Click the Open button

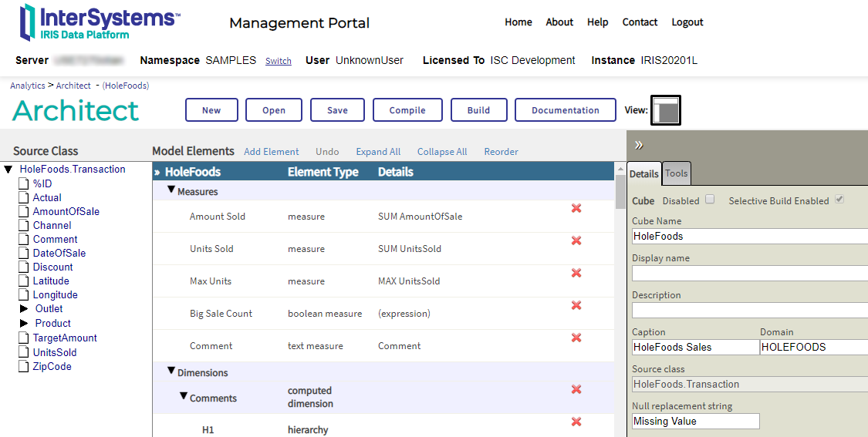(x=274, y=110)
